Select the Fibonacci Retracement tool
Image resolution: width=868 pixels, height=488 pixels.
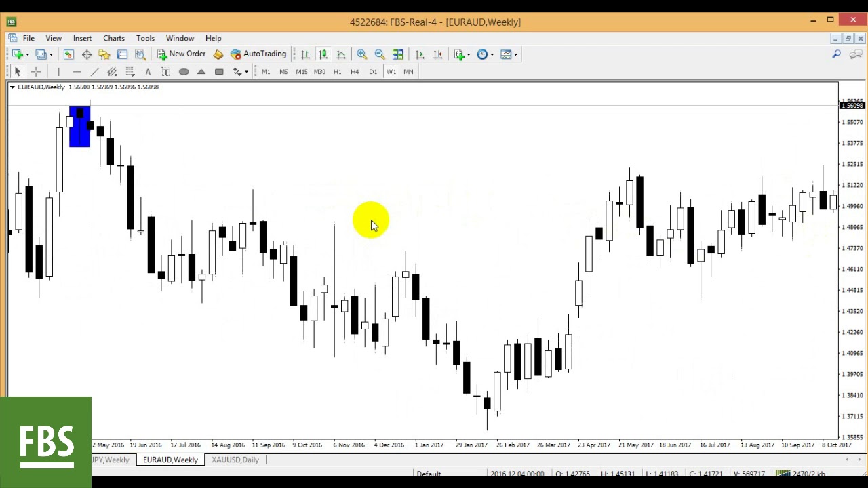[130, 72]
